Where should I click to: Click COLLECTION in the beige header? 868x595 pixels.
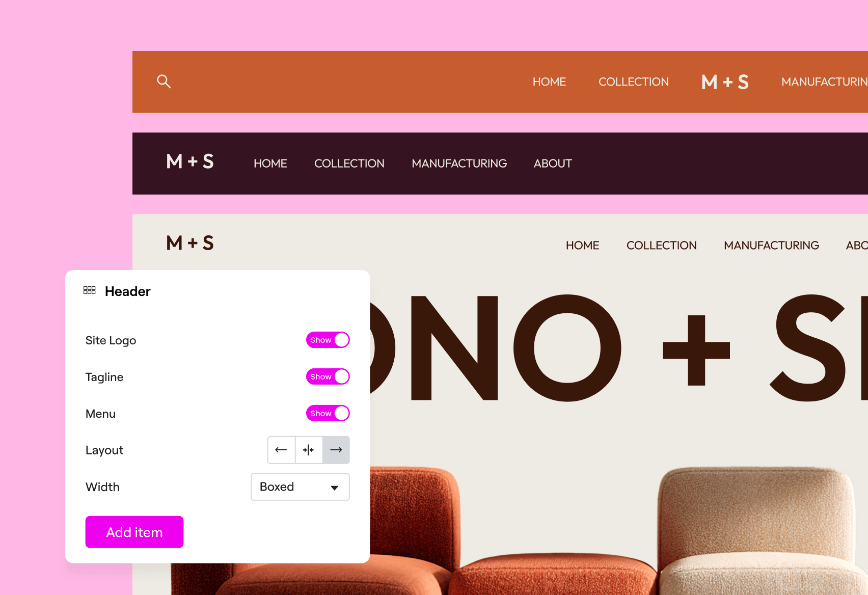click(x=661, y=246)
